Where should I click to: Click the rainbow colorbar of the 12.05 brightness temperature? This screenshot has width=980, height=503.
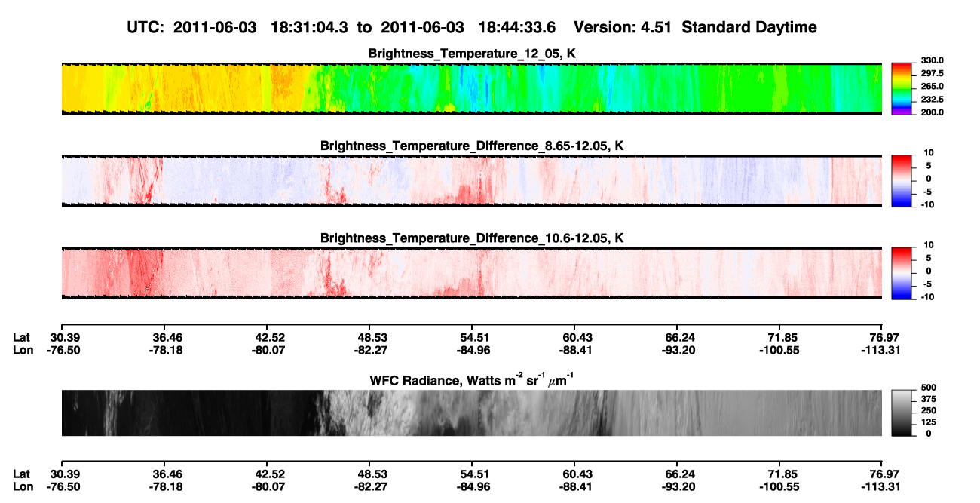[x=902, y=89]
